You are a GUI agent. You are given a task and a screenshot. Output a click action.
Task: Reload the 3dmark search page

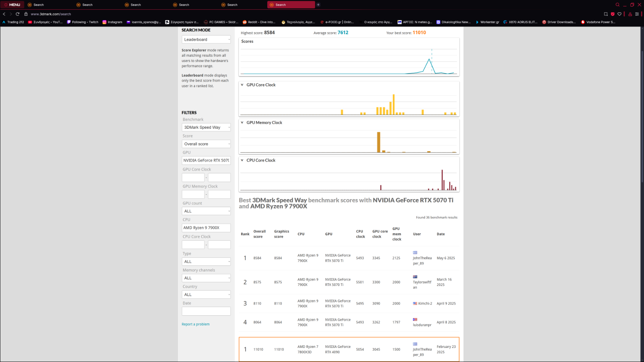(x=17, y=14)
